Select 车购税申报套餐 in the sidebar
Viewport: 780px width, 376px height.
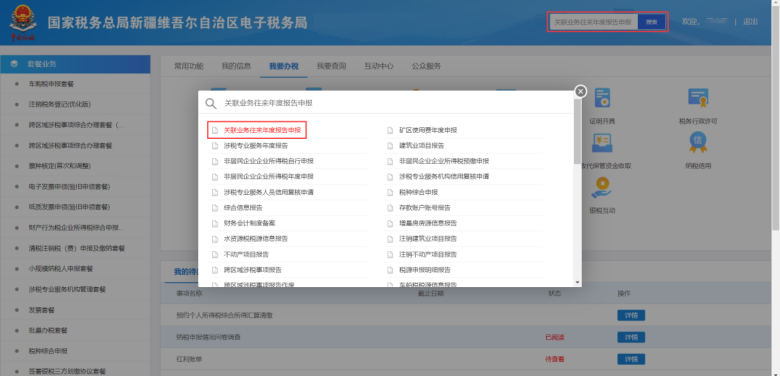point(51,84)
